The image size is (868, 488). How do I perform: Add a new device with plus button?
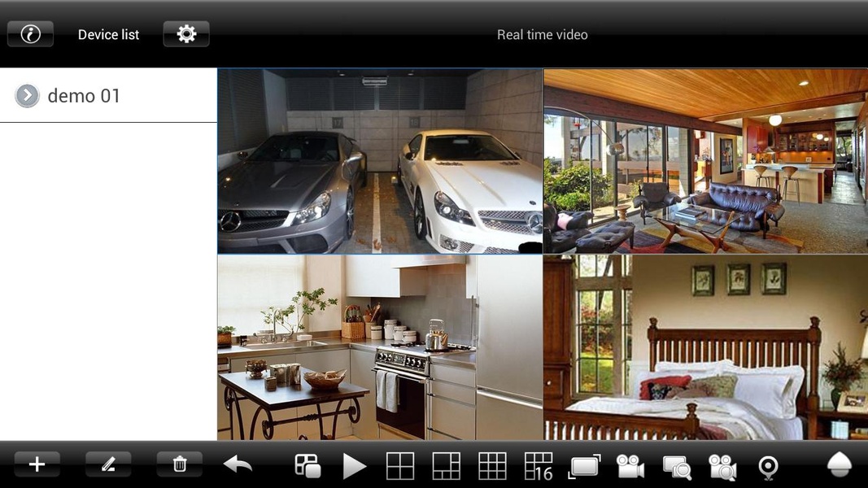[x=37, y=464]
